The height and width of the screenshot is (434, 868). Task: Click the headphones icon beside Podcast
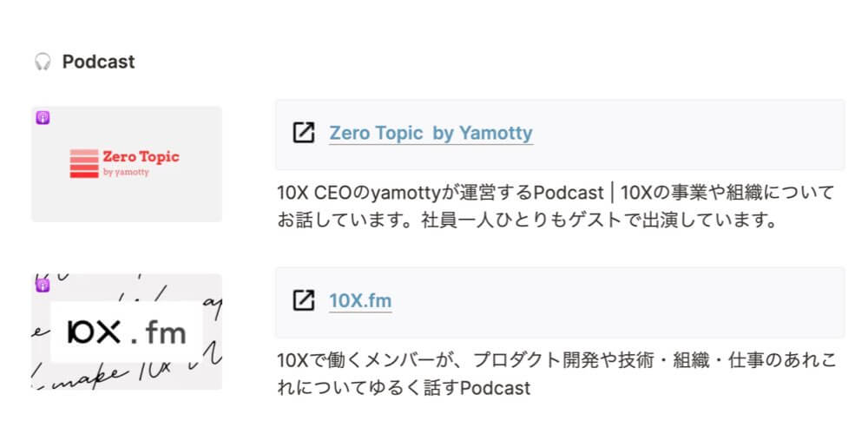[x=43, y=62]
